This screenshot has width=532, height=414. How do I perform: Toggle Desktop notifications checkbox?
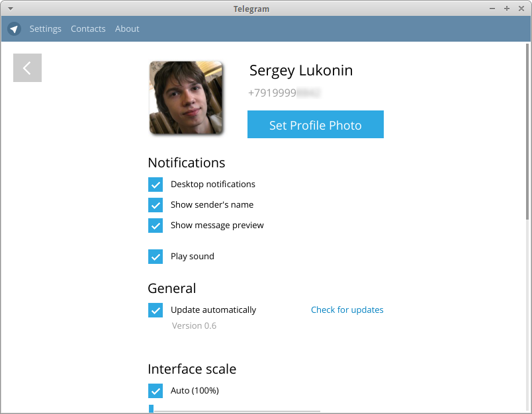[155, 185]
